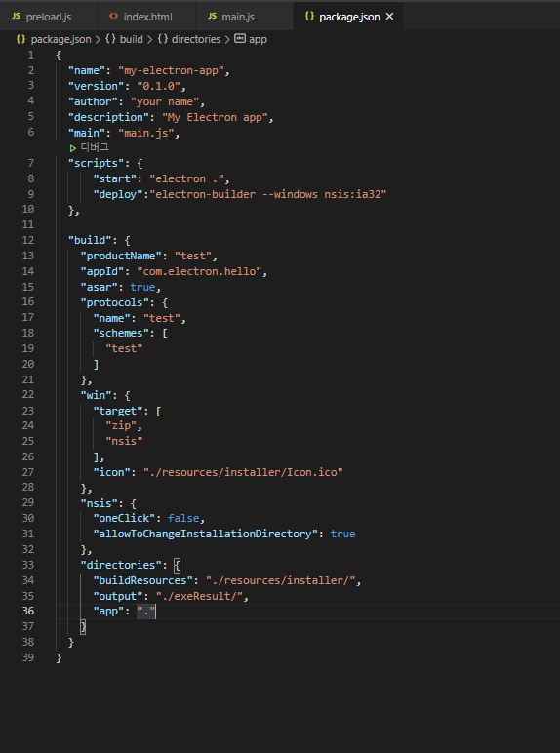Open package.json breadcrumb segment
The image size is (560, 753).
pyautogui.click(x=60, y=39)
